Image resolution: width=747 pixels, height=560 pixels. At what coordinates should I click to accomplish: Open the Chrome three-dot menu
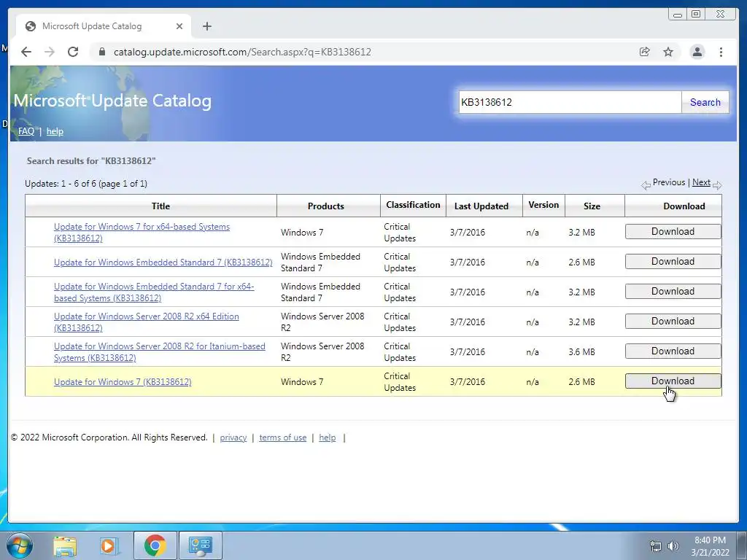(721, 52)
